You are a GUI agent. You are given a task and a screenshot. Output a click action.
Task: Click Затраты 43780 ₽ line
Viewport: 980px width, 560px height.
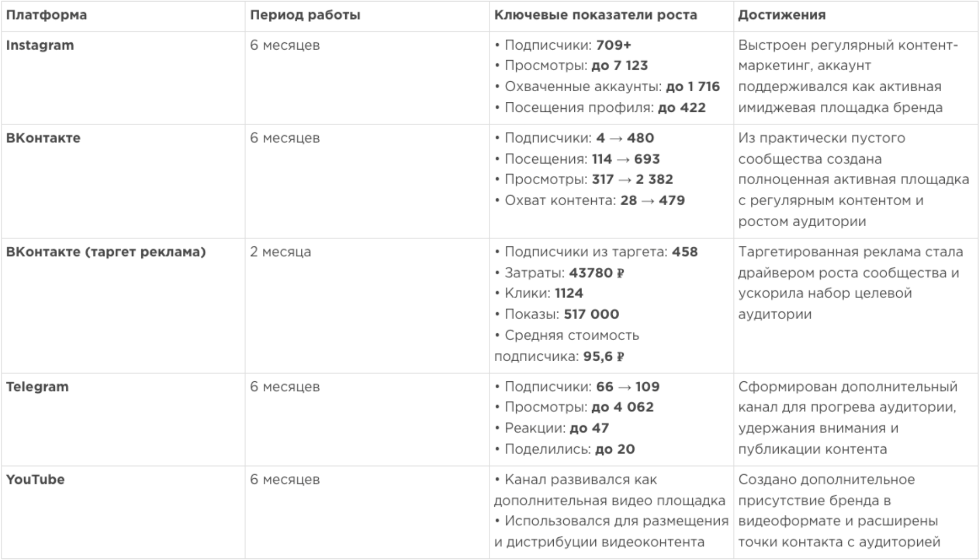[559, 273]
